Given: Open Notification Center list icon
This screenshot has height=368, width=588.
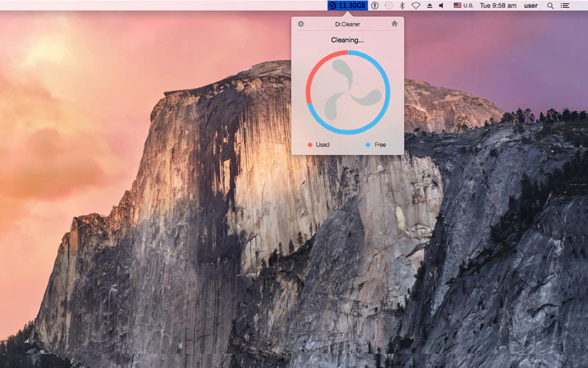Looking at the screenshot, I should 564,5.
